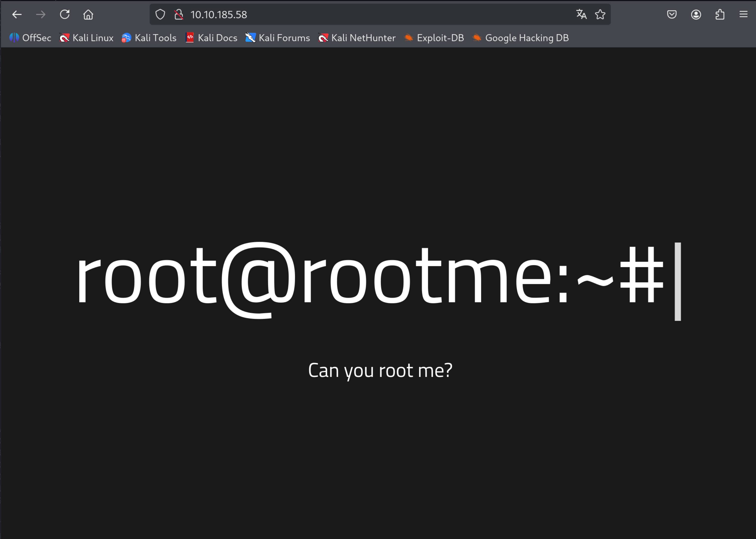Image resolution: width=756 pixels, height=539 pixels.
Task: Open the Exploit-DB bookmark
Action: 434,38
